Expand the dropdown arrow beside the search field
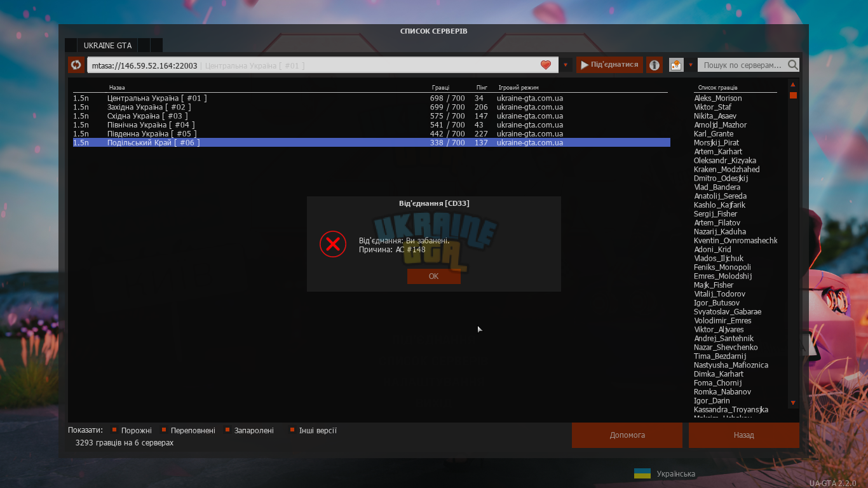This screenshot has width=868, height=488. (x=691, y=65)
